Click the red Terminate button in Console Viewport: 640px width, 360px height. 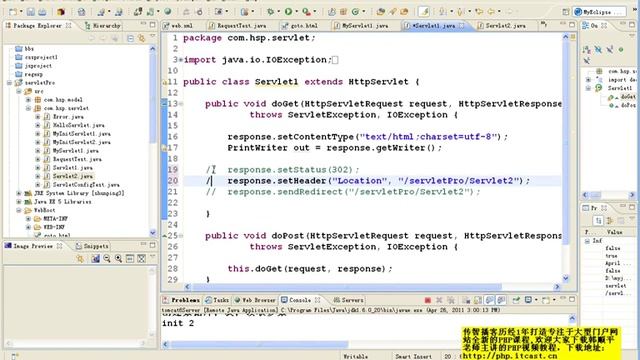pyautogui.click(x=428, y=300)
